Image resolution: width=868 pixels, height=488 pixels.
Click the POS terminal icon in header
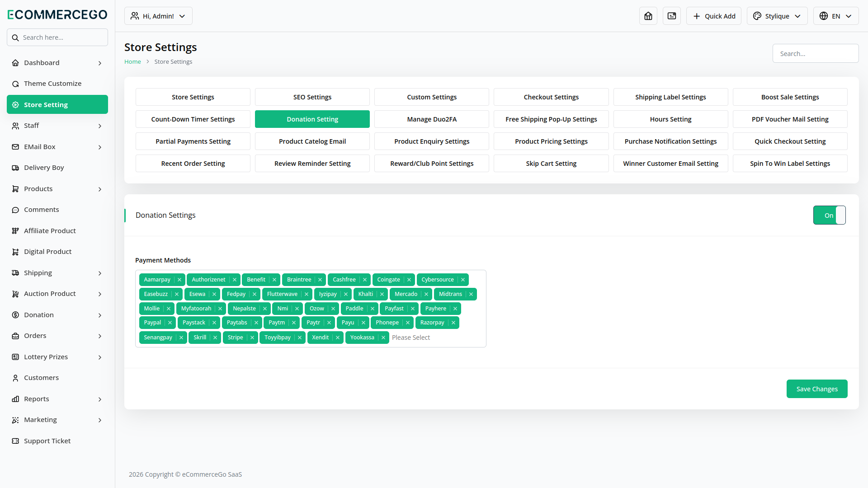672,16
